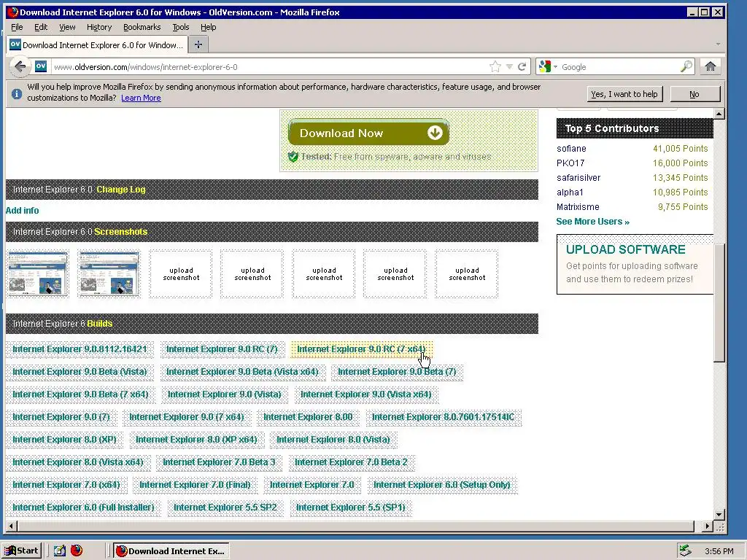Click the horizontal scrollbar right arrow
The image size is (747, 560).
(x=708, y=526)
